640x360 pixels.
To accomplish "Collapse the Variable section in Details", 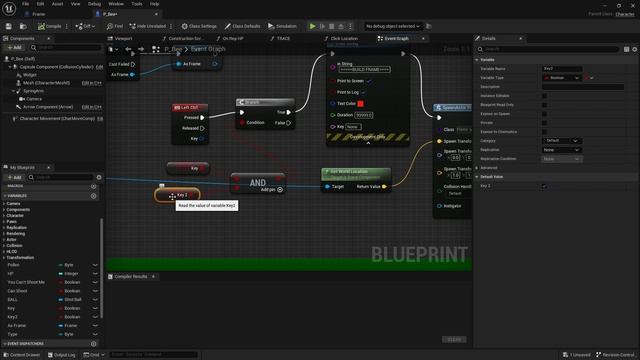I will (477, 60).
